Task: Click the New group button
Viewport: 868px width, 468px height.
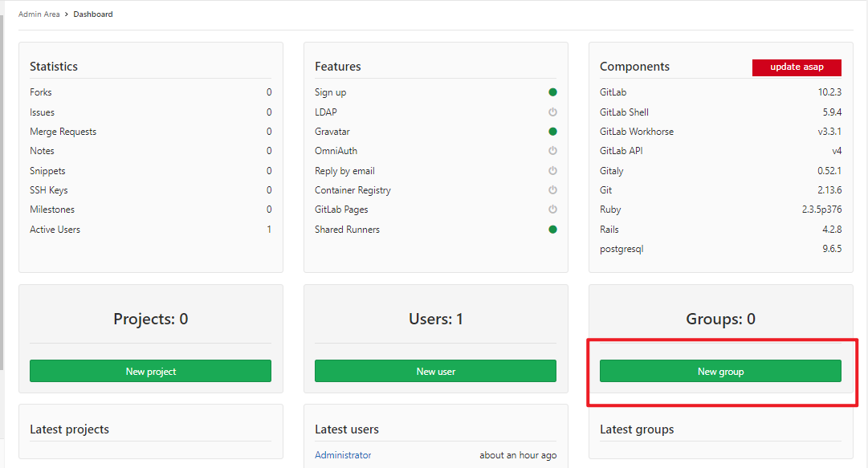Action: pyautogui.click(x=720, y=371)
